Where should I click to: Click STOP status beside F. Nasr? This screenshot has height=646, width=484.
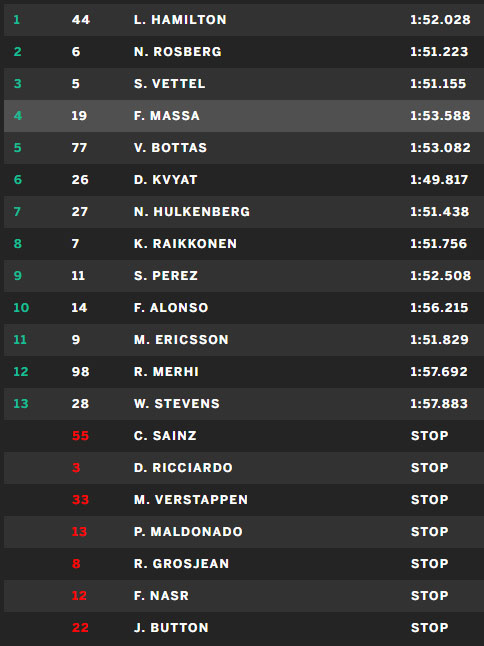[x=430, y=596]
